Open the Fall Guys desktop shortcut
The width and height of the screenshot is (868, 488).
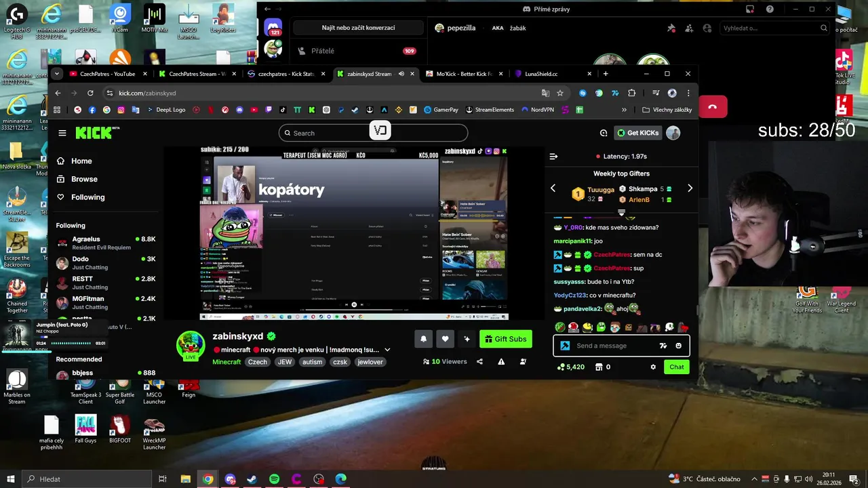[85, 429]
